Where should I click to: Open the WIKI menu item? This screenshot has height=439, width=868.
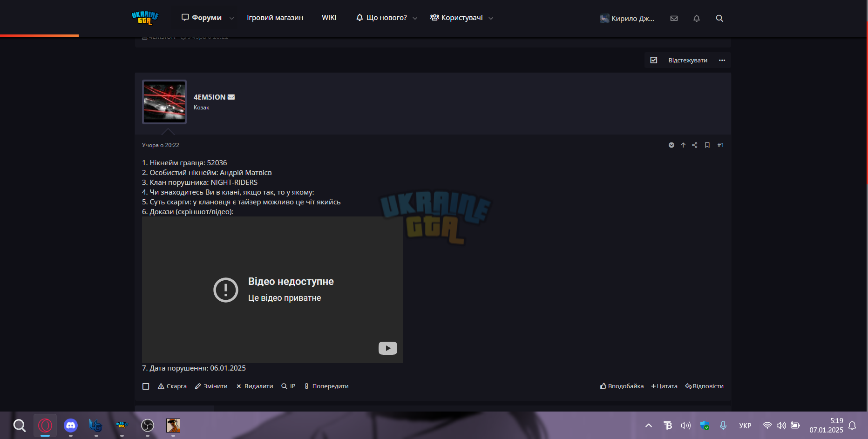(329, 18)
